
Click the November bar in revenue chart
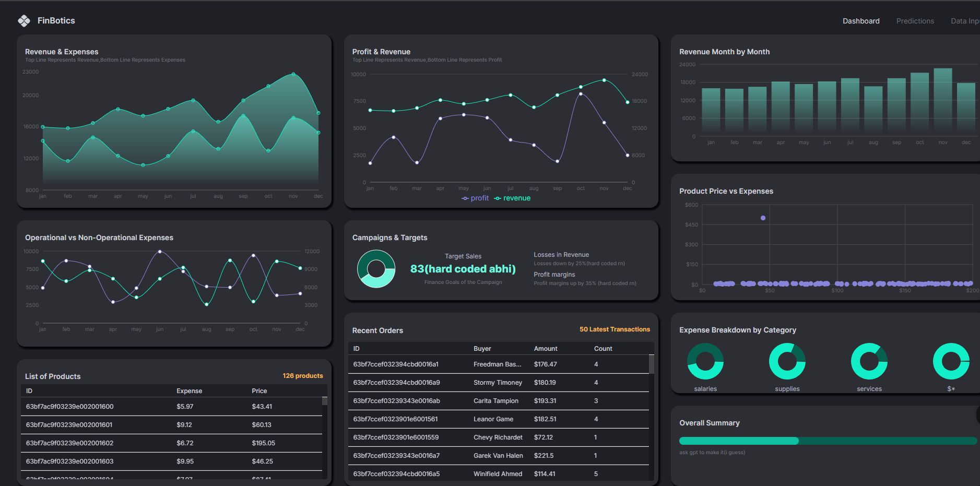942,99
